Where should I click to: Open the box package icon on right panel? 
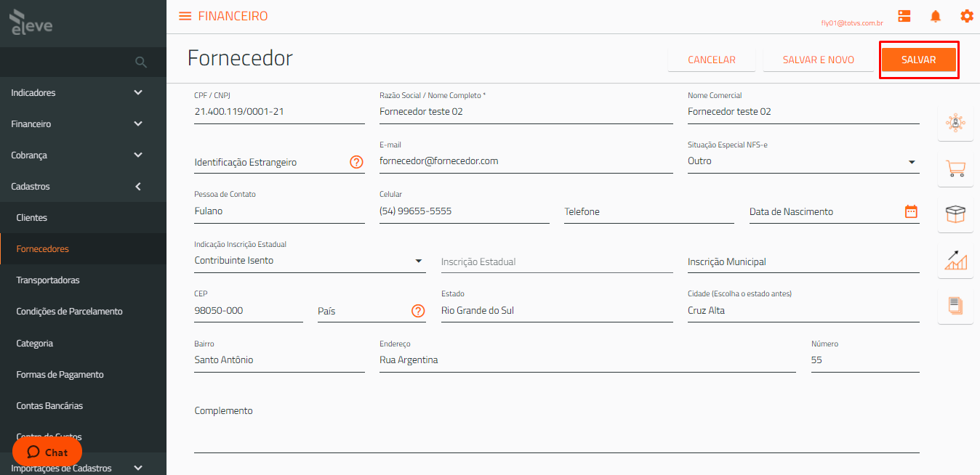(955, 214)
